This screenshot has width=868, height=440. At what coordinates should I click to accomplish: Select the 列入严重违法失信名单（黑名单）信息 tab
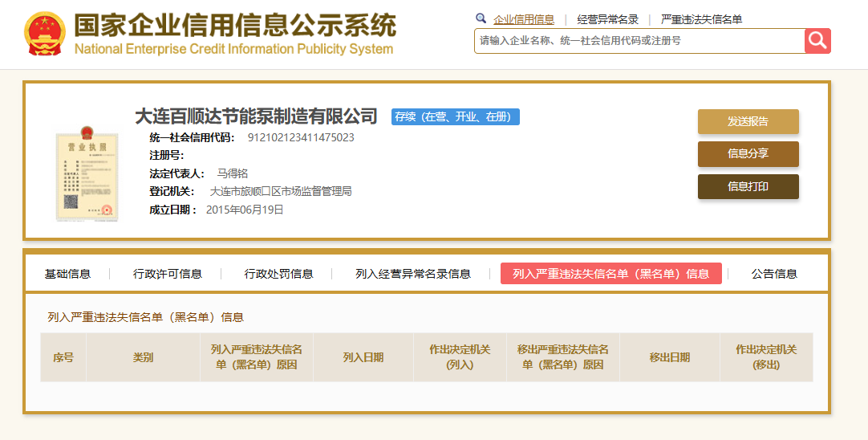[x=611, y=274]
